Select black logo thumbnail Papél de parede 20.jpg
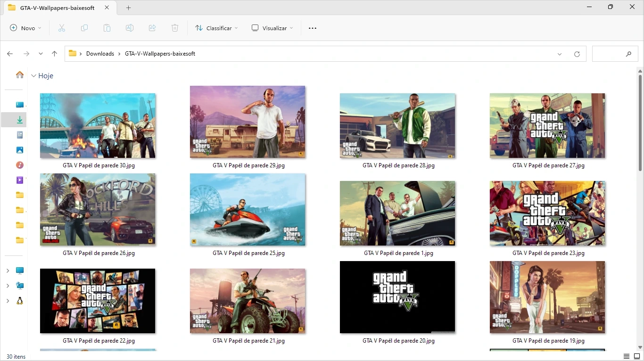The image size is (644, 361). tap(397, 297)
